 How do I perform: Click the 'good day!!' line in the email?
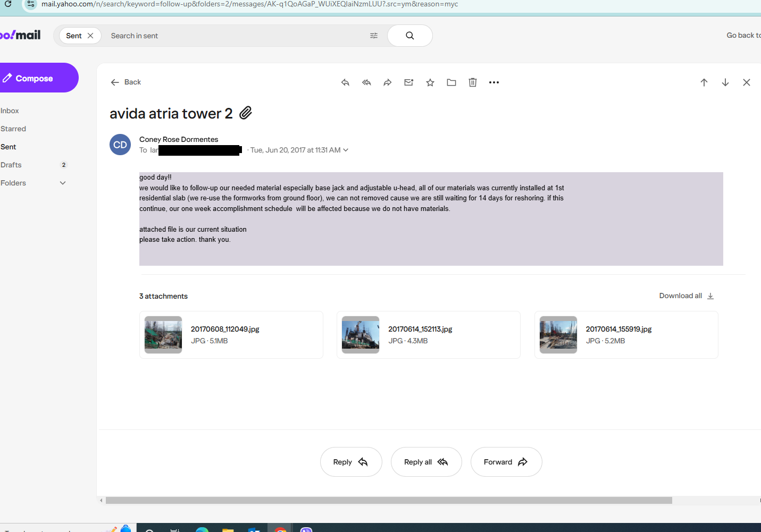pyautogui.click(x=155, y=178)
